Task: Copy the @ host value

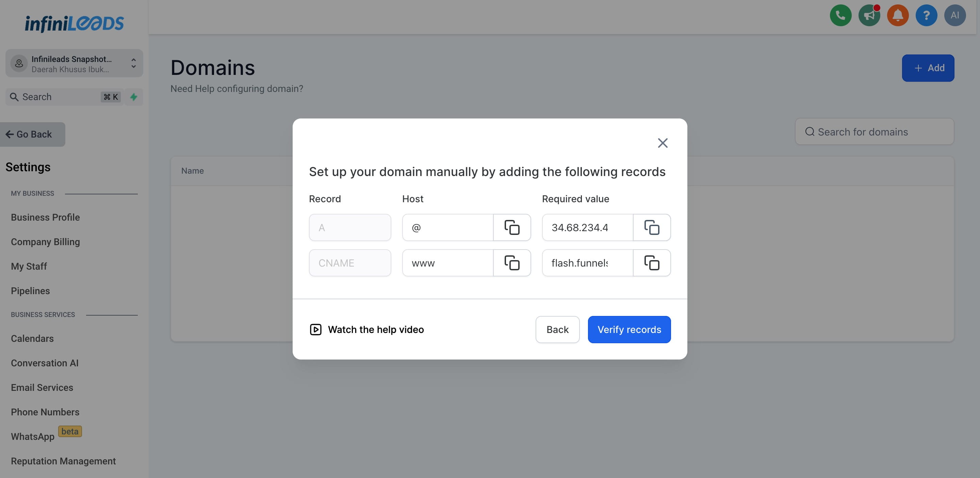Action: pos(512,227)
